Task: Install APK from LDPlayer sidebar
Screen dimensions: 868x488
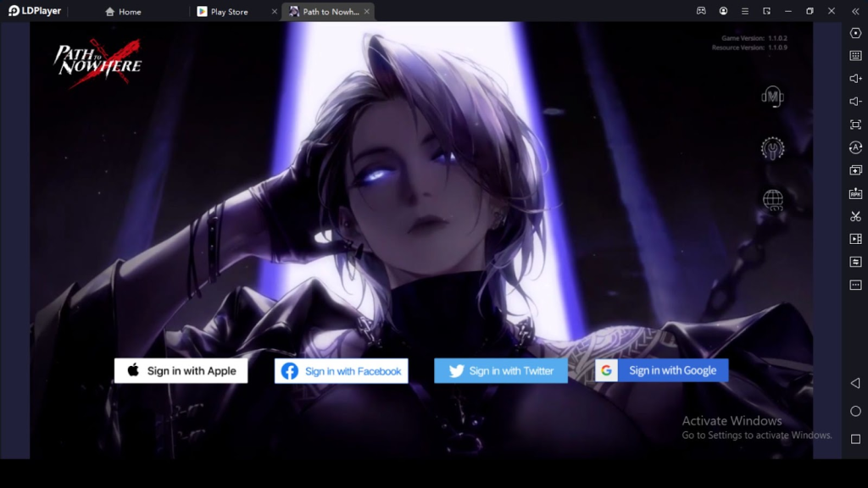Action: [x=855, y=193]
